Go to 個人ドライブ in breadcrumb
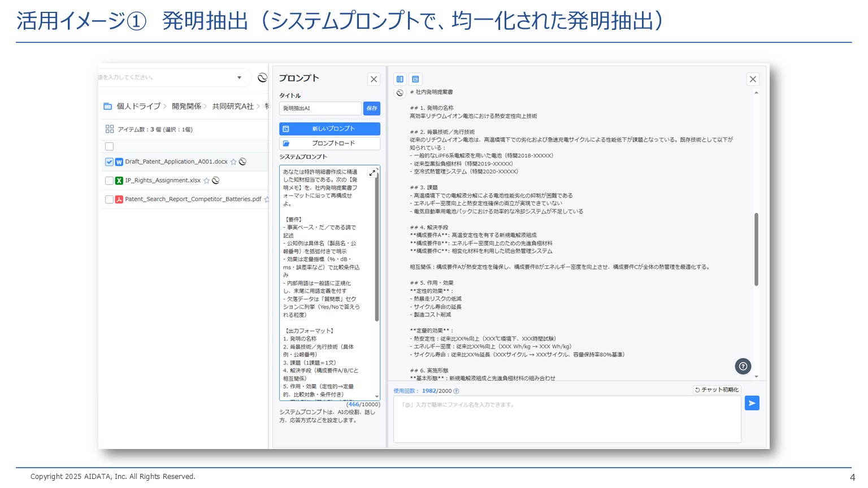The width and height of the screenshot is (868, 488). 138,106
